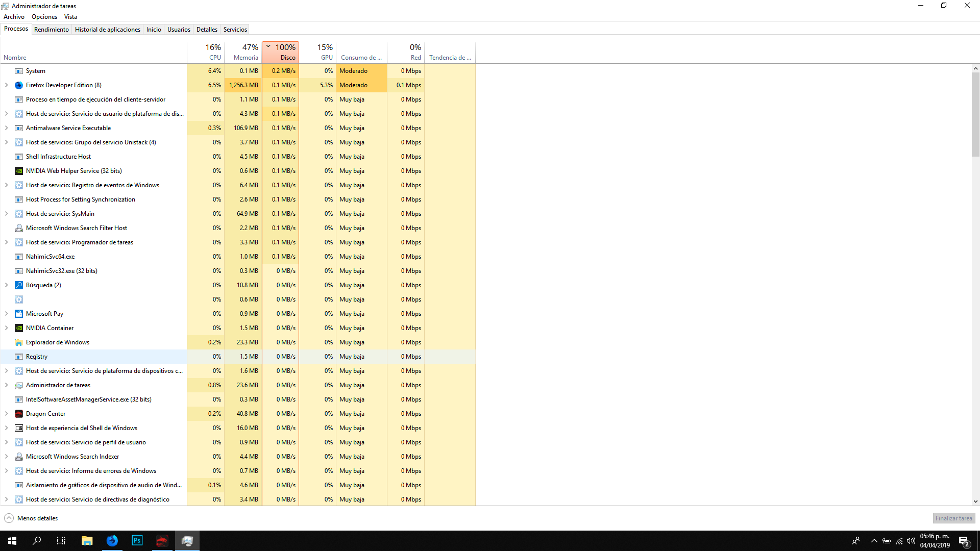
Task: Open the Opciones menu
Action: click(44, 17)
